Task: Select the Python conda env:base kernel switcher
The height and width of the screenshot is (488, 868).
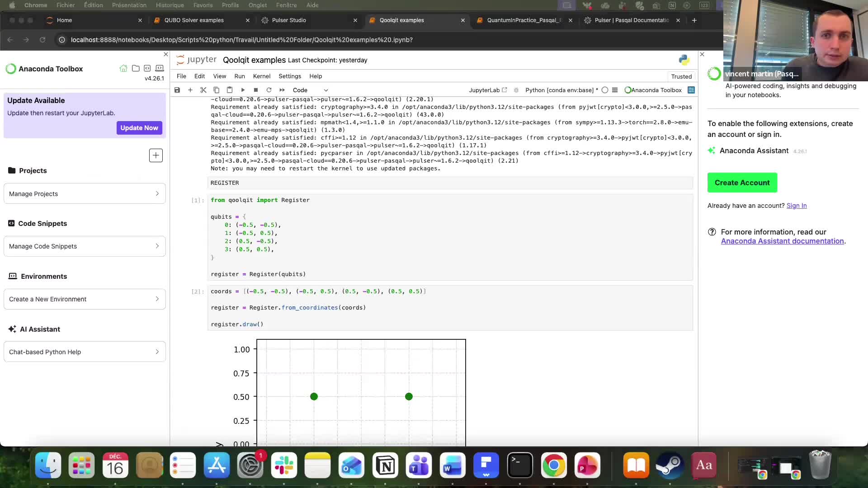Action: coord(561,90)
